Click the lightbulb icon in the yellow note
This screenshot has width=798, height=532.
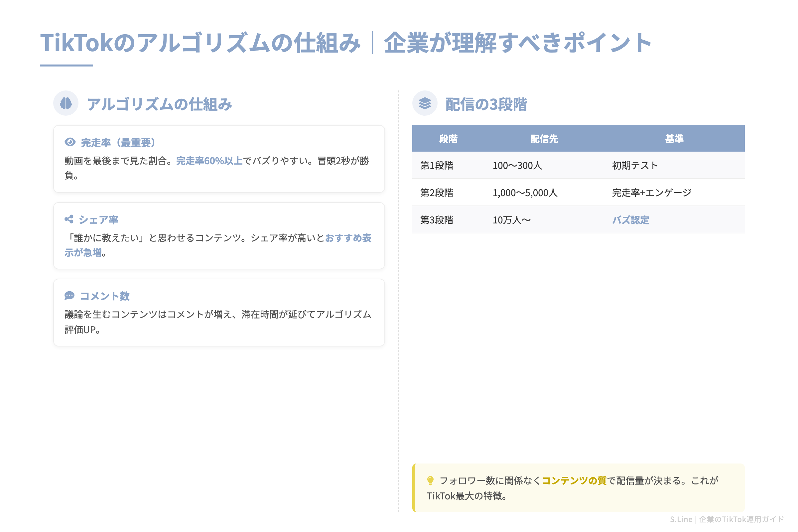pyautogui.click(x=431, y=480)
